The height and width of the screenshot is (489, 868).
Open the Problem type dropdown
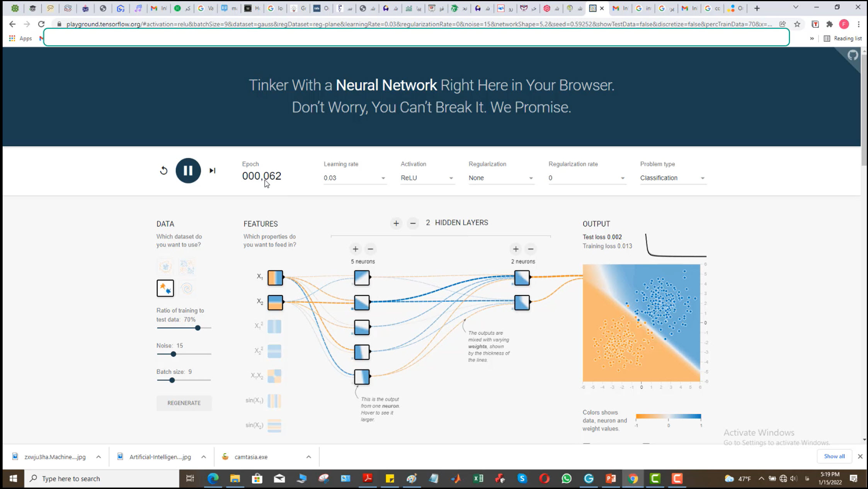pos(672,178)
